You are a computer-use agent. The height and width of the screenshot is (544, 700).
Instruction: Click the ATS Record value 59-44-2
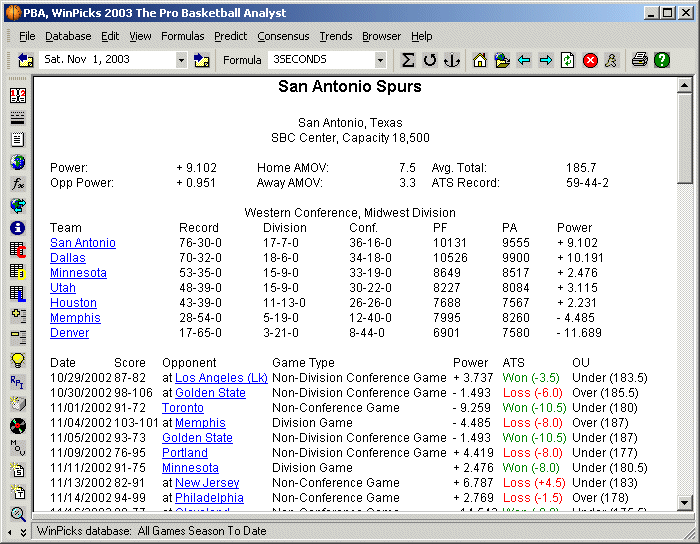point(587,183)
